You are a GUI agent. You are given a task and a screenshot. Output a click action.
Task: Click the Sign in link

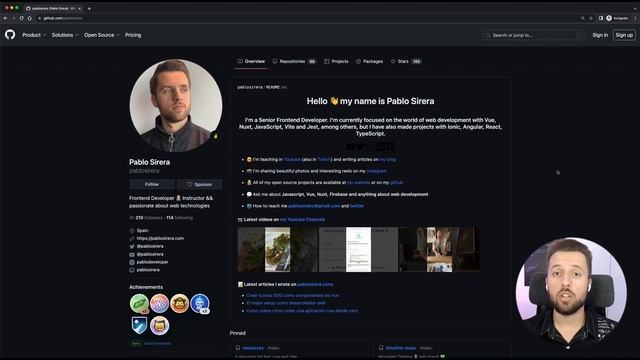(600, 35)
